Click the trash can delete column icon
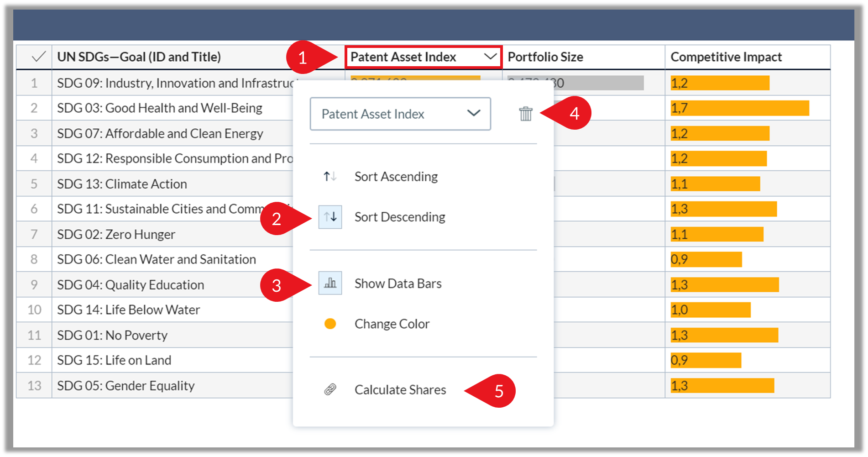This screenshot has height=457, width=868. click(x=526, y=114)
